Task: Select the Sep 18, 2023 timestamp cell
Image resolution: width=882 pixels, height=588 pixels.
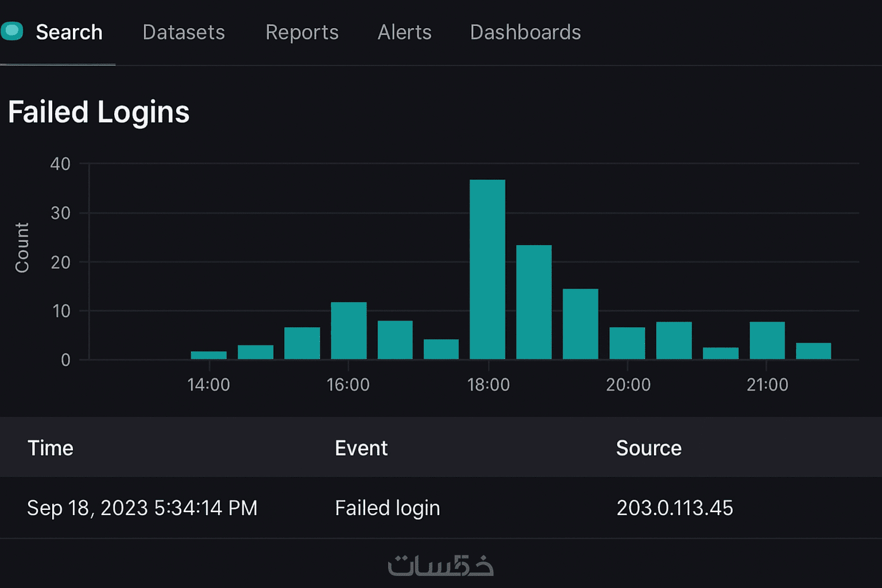Action: pyautogui.click(x=142, y=508)
